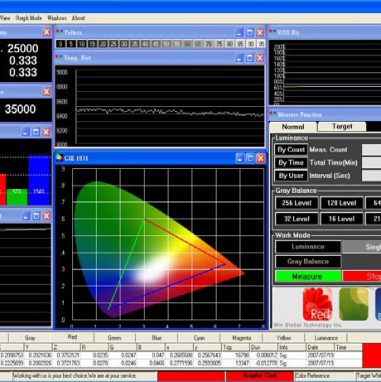Open the Gray data tab

tap(30, 338)
